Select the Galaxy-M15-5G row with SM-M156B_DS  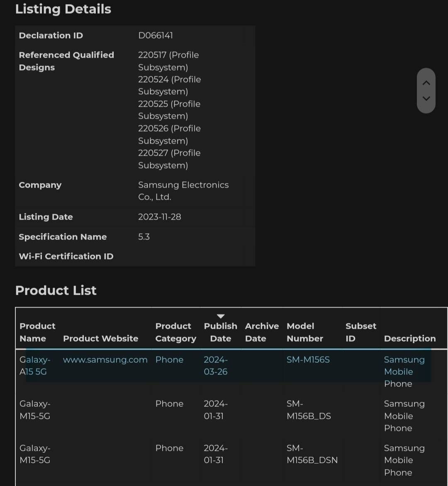pyautogui.click(x=166, y=416)
